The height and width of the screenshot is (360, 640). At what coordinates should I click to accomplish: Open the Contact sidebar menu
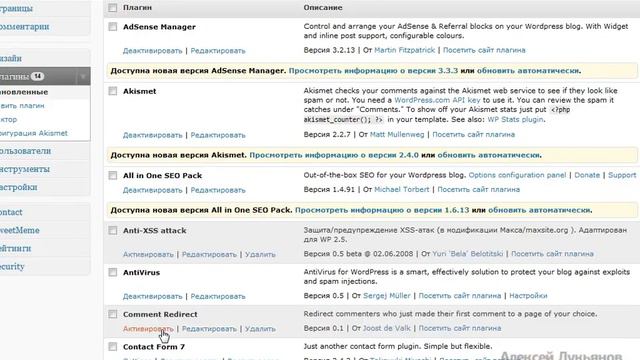point(11,212)
